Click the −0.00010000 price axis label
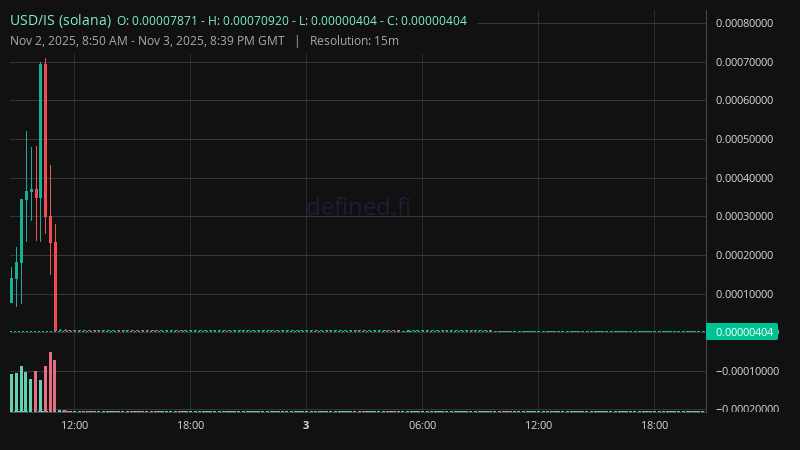This screenshot has height=450, width=800. point(747,371)
